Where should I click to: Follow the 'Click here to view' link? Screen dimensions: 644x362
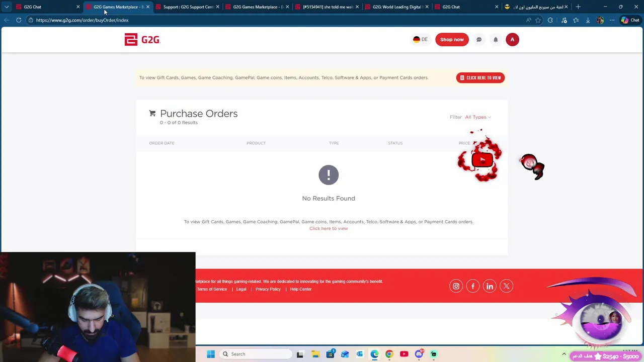click(329, 229)
